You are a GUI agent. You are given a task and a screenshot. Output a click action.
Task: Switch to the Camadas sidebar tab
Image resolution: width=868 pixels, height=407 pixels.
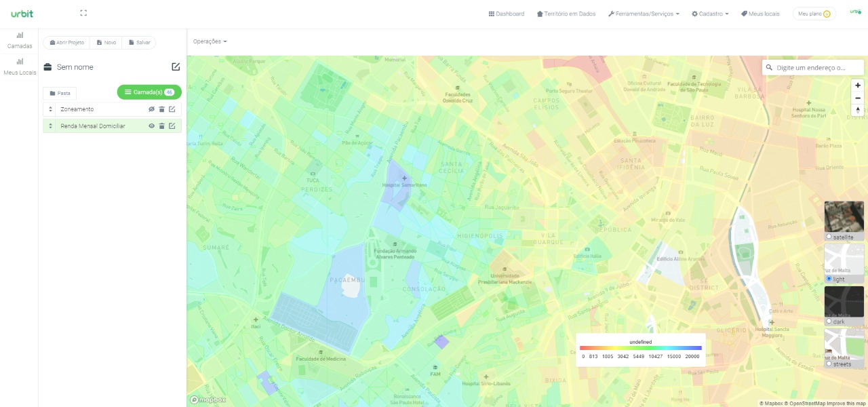[x=20, y=41]
